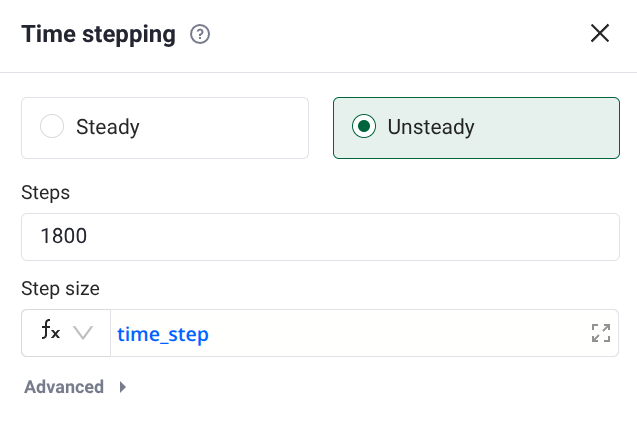Click the Steady option label text
The width and height of the screenshot is (637, 441).
[108, 127]
